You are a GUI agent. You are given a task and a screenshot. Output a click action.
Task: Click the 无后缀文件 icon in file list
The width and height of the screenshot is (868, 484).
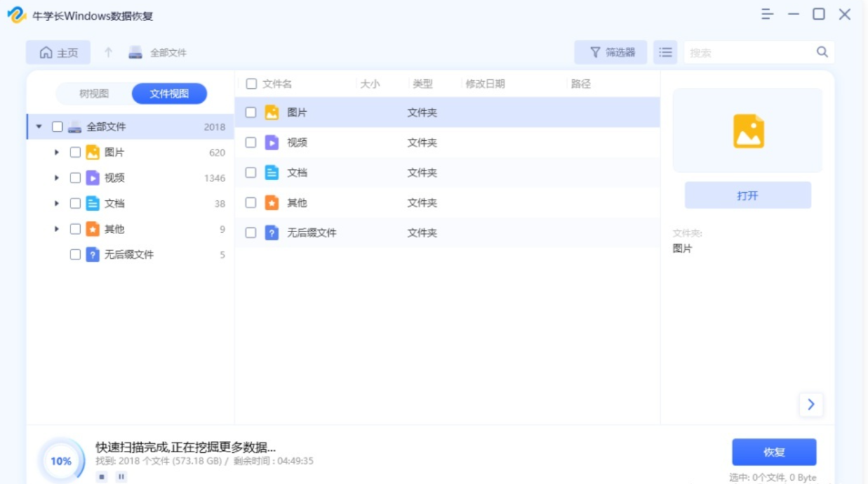click(x=272, y=233)
